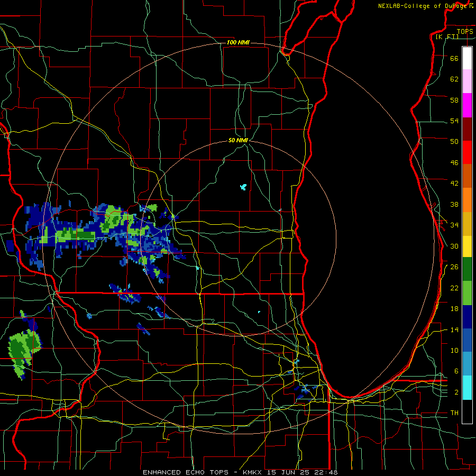Click the legend value '26'

coord(454,267)
